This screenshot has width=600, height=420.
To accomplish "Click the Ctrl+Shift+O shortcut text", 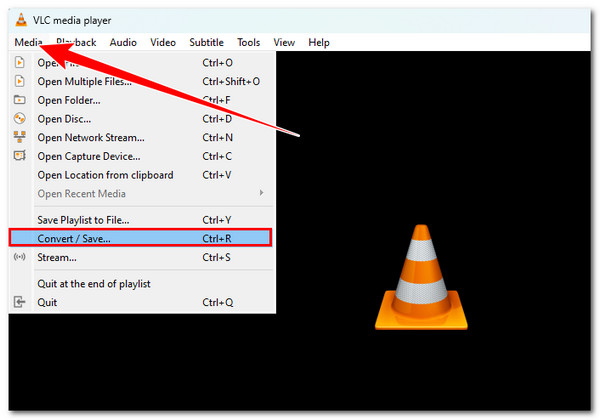I will pyautogui.click(x=231, y=81).
